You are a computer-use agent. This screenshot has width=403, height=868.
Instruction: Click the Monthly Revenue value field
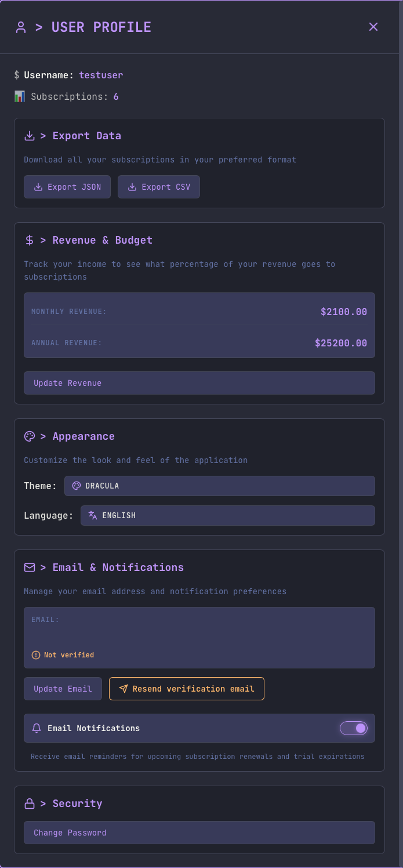[343, 312]
